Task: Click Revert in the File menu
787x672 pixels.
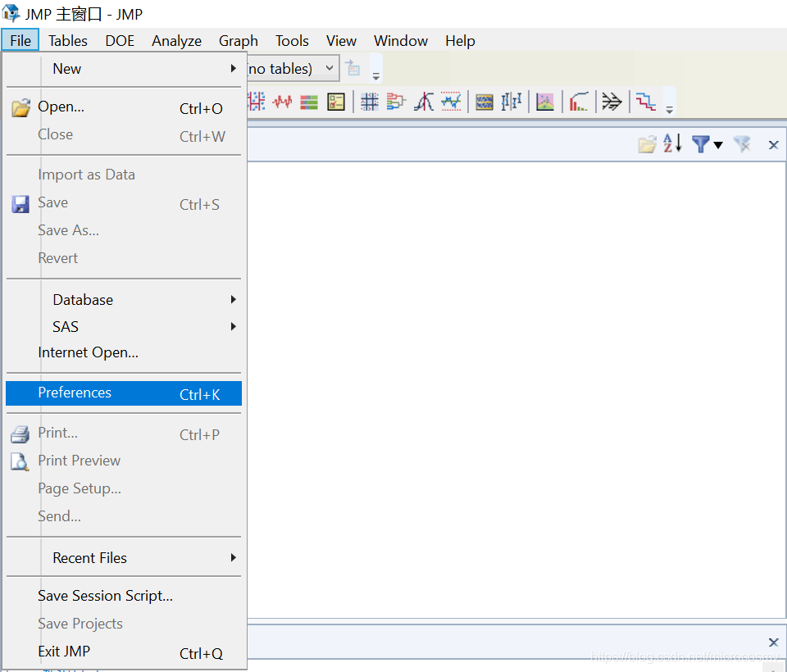Action: click(124, 258)
